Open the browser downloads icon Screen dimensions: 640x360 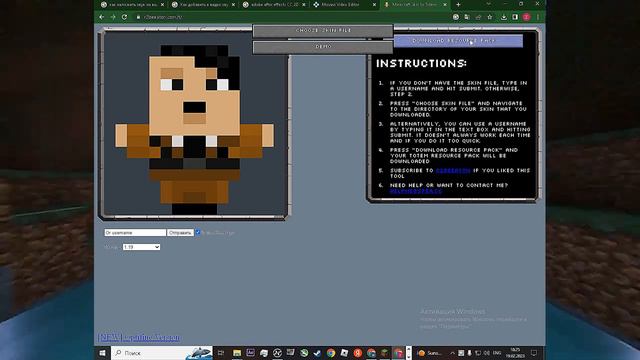click(x=504, y=17)
